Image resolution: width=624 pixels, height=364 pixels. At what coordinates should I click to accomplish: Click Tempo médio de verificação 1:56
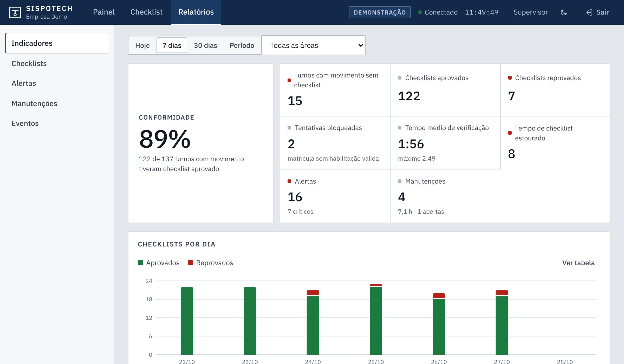pos(445,143)
